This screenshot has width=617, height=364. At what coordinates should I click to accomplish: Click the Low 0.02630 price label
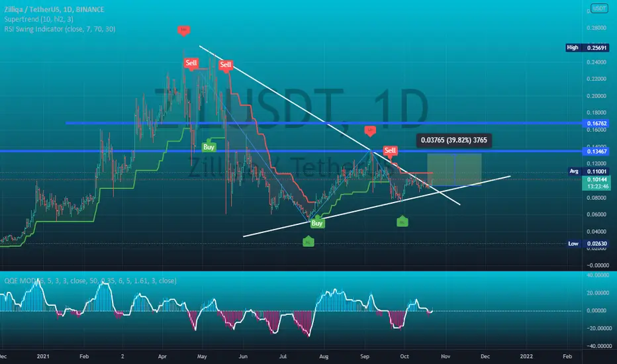pos(587,244)
